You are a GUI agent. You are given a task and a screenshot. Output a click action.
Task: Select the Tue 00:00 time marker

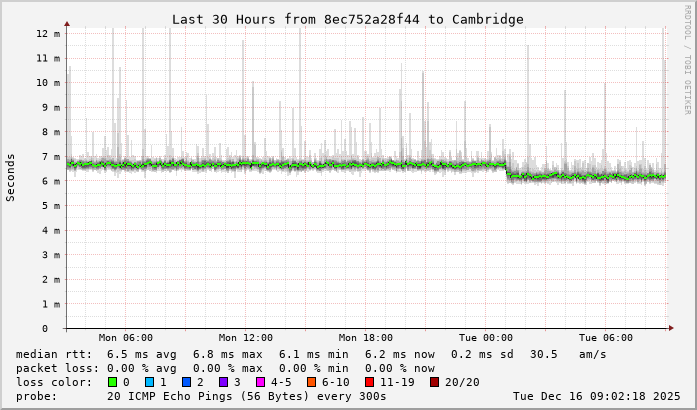(486, 338)
